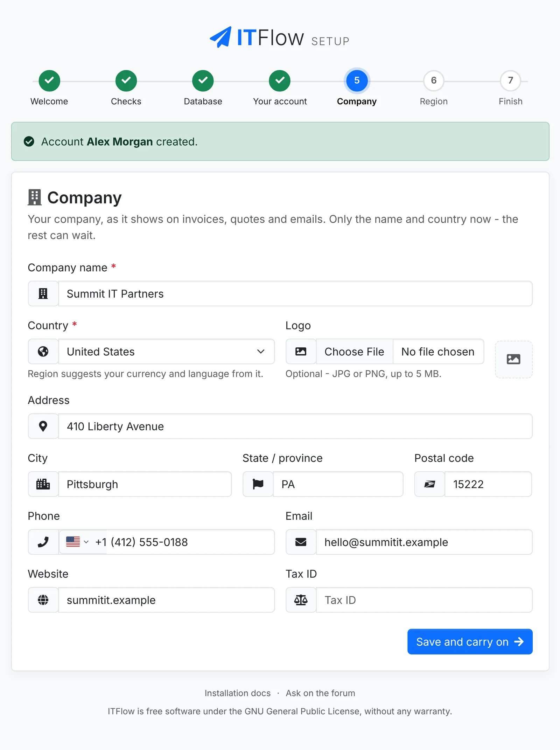Click Save and carry on button
The height and width of the screenshot is (750, 560).
[x=470, y=641]
